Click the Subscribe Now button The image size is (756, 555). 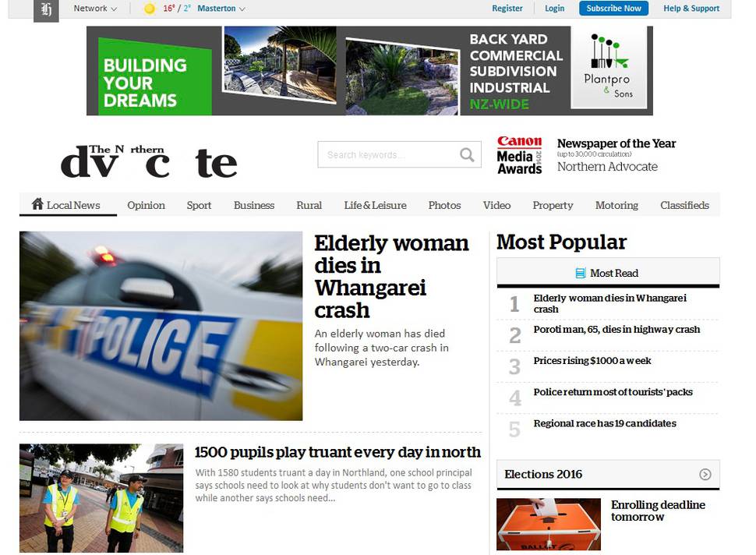pyautogui.click(x=614, y=9)
